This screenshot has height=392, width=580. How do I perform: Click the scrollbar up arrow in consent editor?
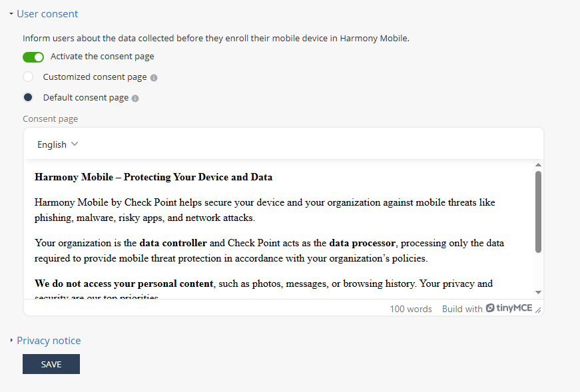click(539, 165)
